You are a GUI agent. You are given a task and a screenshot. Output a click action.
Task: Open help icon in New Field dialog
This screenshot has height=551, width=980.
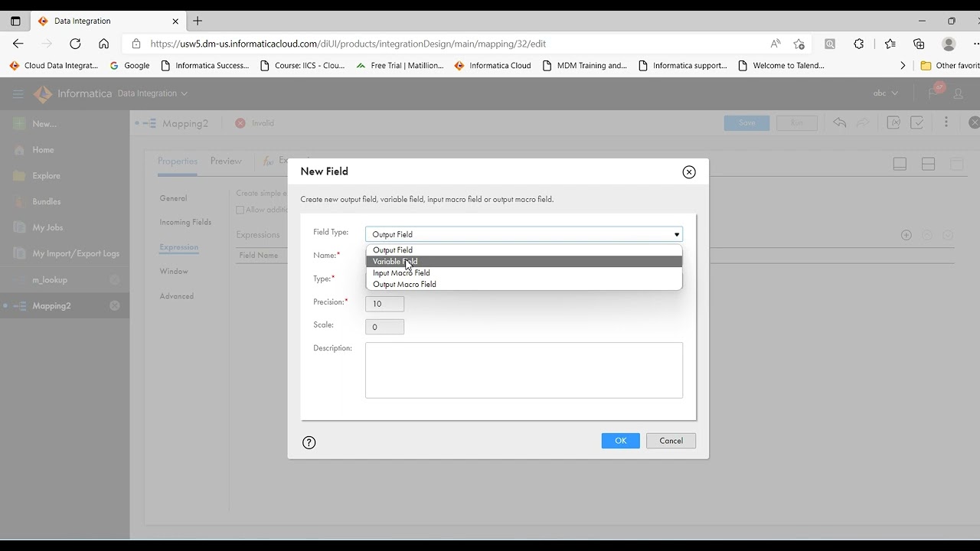309,442
